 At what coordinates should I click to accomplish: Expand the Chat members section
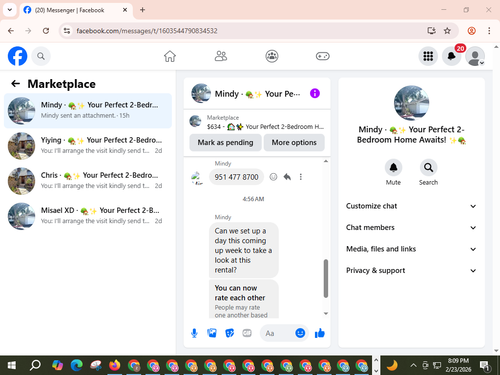[411, 228]
